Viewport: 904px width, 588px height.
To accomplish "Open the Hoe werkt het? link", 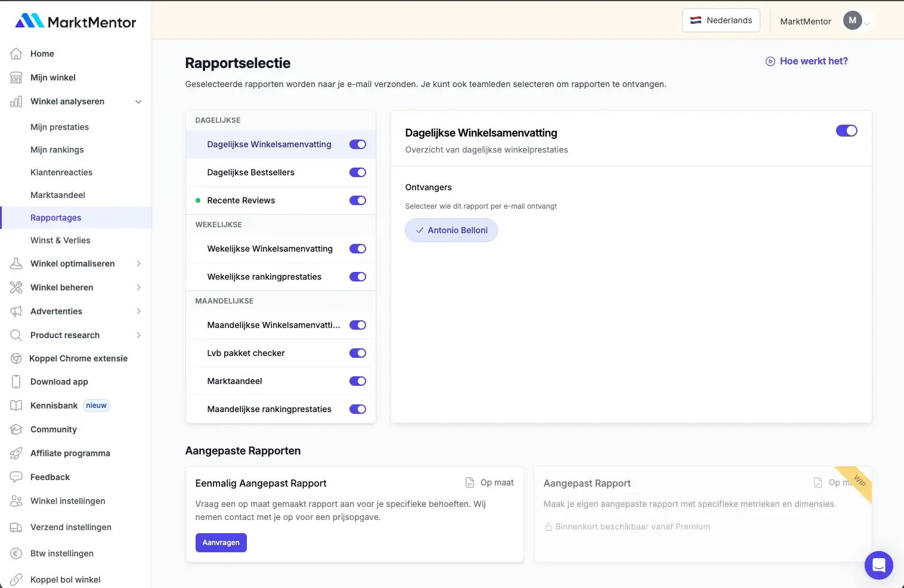I will coord(806,61).
